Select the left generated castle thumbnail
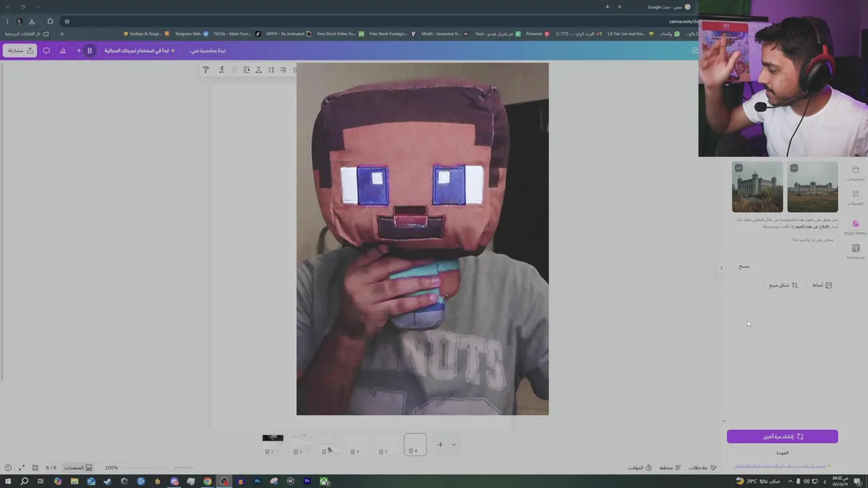Screen dimensions: 868x488 (757, 186)
